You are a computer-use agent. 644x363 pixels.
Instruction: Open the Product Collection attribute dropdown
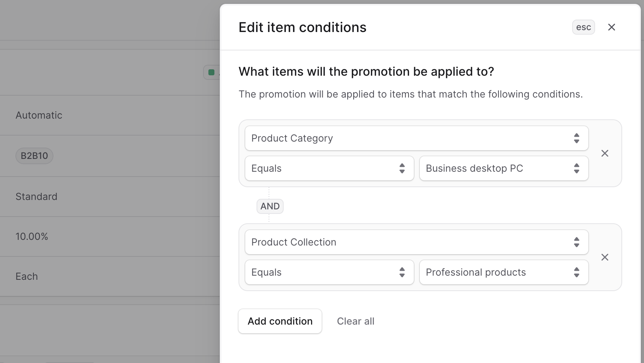click(416, 242)
